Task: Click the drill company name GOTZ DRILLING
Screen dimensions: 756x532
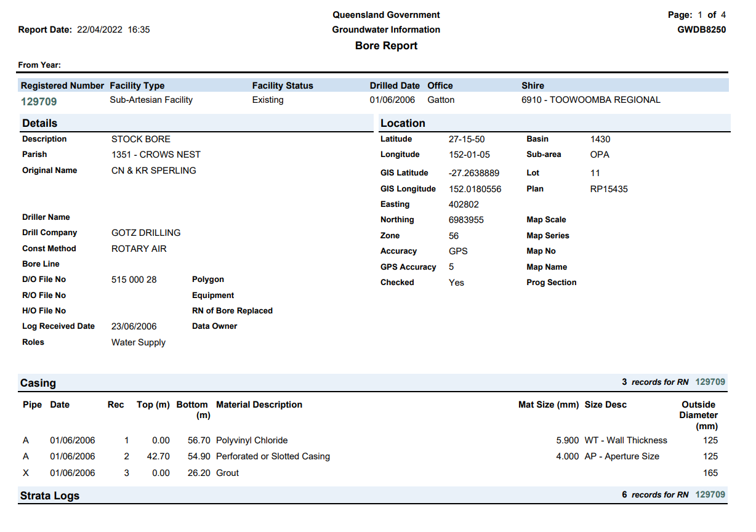Action: click(x=146, y=233)
